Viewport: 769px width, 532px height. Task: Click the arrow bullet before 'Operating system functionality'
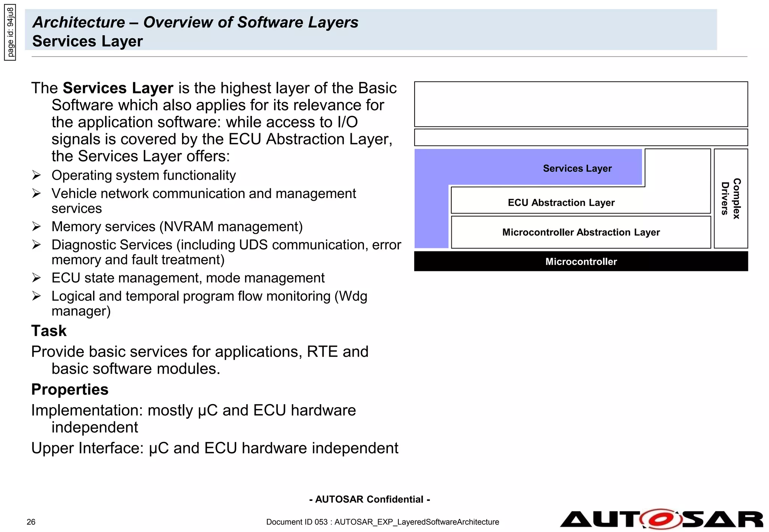pyautogui.click(x=36, y=175)
